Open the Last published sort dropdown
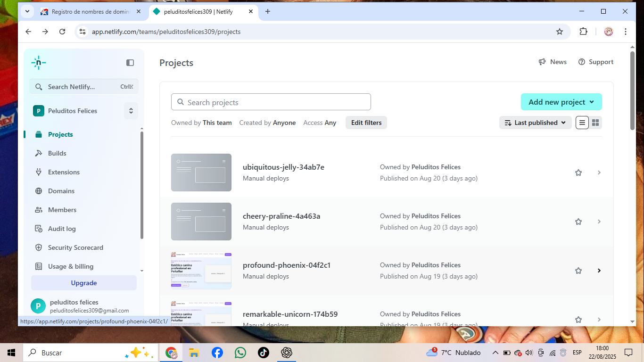644x362 pixels. [x=536, y=123]
